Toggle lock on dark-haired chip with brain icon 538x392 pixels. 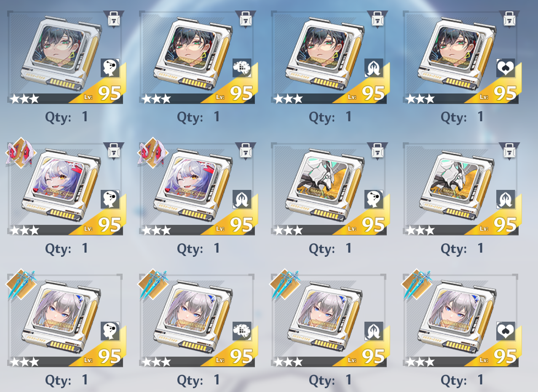pos(245,19)
